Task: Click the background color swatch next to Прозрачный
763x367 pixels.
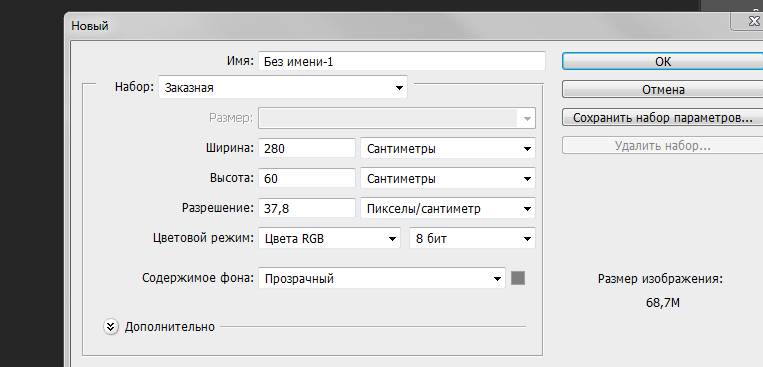Action: pyautogui.click(x=518, y=278)
